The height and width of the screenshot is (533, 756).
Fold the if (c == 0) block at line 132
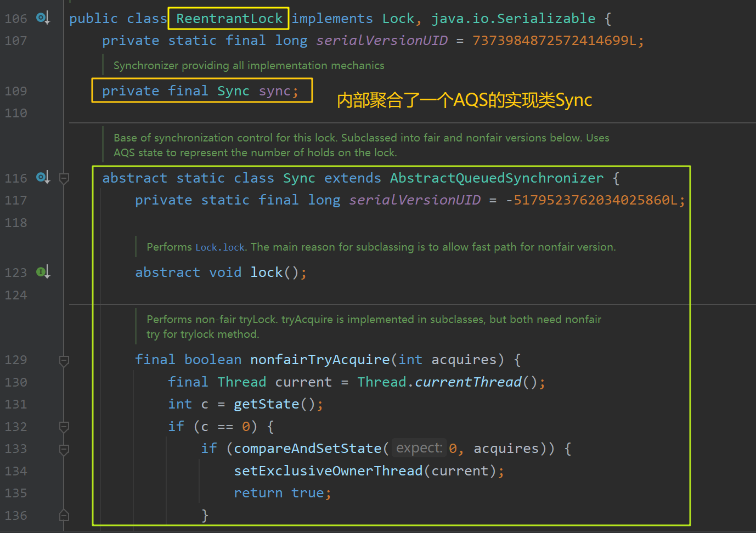(64, 427)
